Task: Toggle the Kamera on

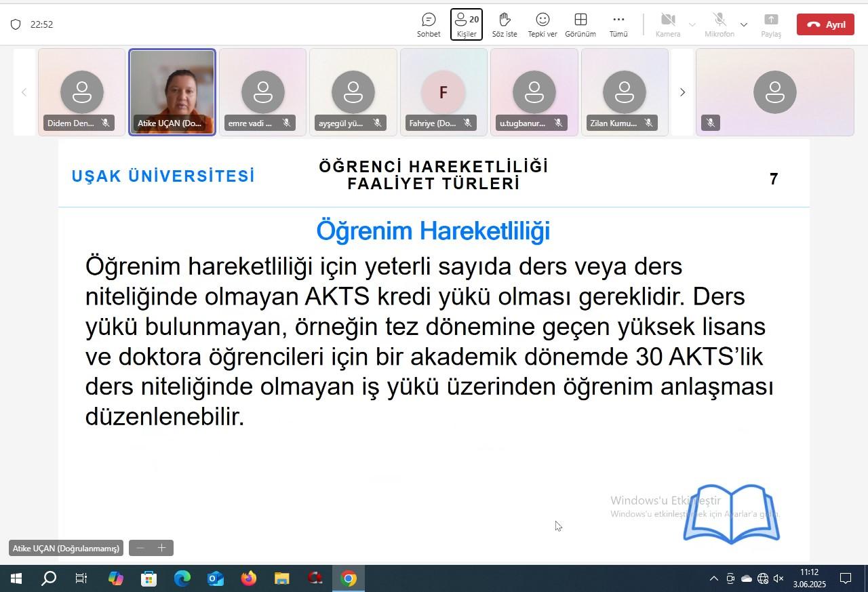Action: coord(668,25)
